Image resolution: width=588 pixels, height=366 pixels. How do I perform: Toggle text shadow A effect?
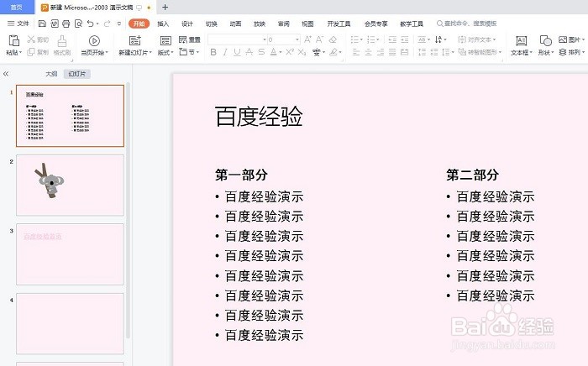click(249, 52)
